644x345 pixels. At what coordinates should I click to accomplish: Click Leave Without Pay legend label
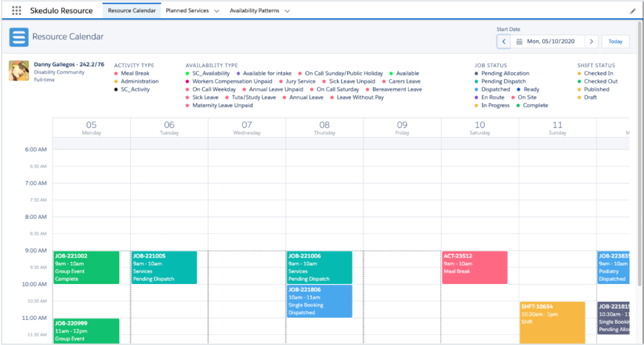[x=360, y=97]
